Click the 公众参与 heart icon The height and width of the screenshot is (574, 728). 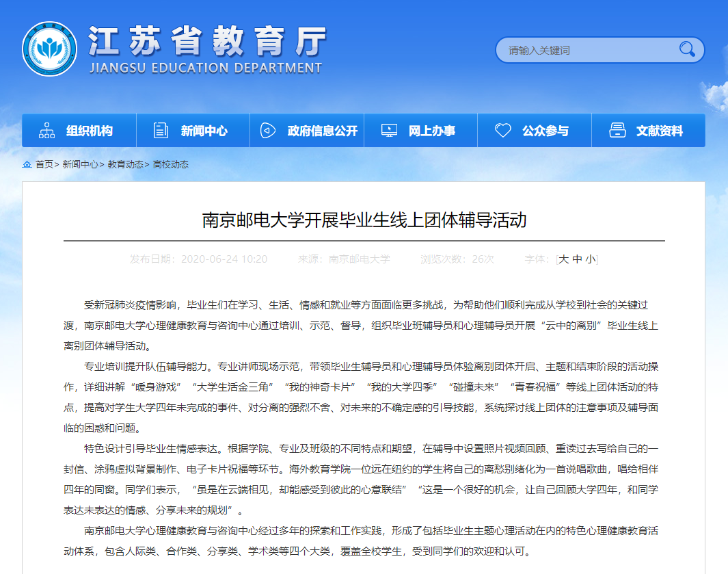(x=502, y=131)
